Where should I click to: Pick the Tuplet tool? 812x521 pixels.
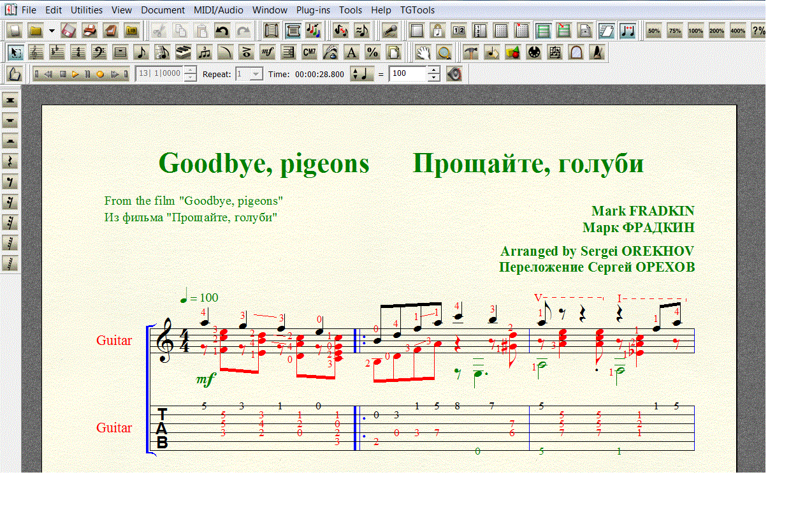204,52
